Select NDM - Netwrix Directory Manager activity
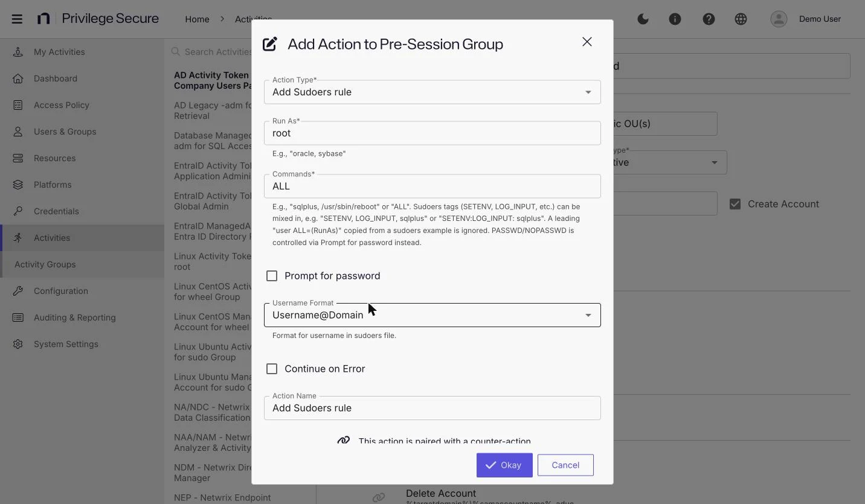The height and width of the screenshot is (504, 865). click(x=213, y=473)
